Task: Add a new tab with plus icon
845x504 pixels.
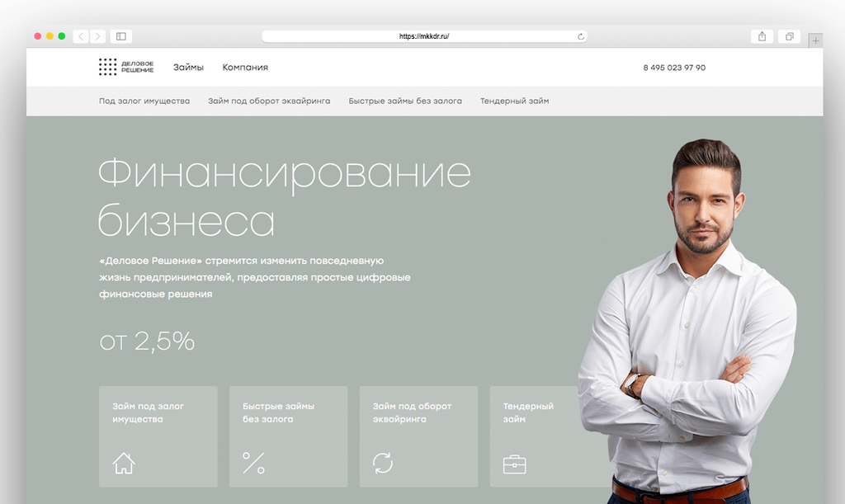Action: click(815, 40)
